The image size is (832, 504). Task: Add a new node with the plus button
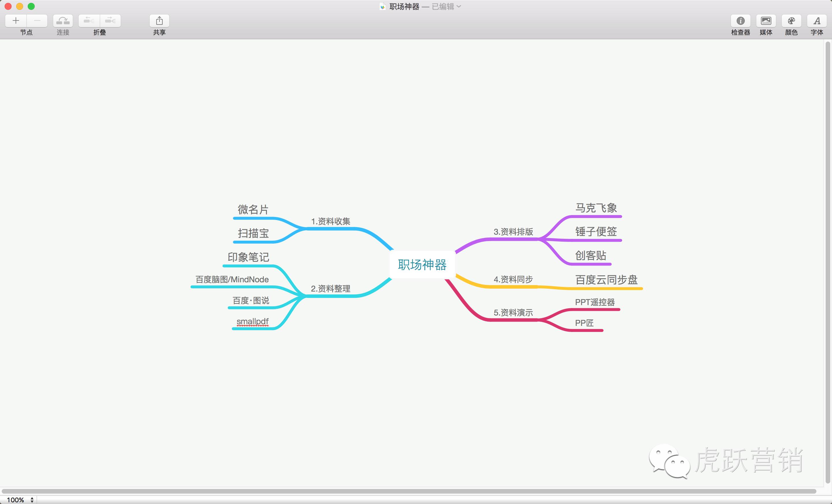(16, 20)
